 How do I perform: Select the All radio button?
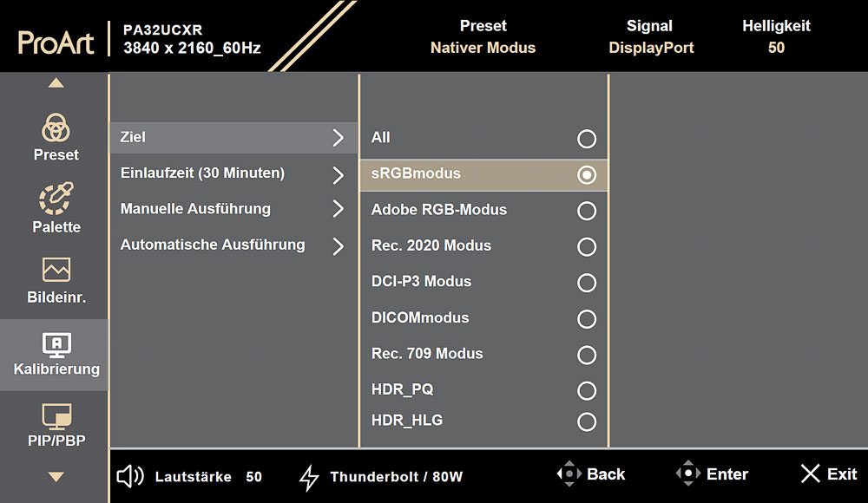click(587, 139)
